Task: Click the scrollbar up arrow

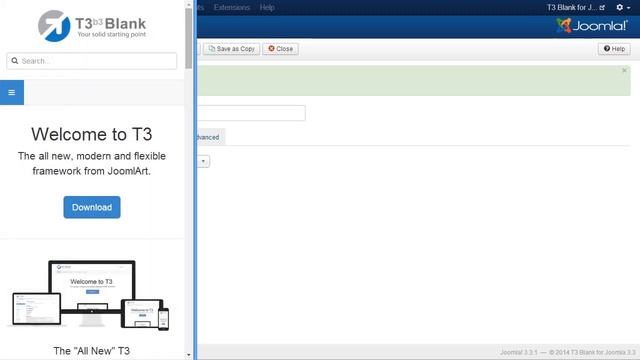Action: click(x=188, y=4)
